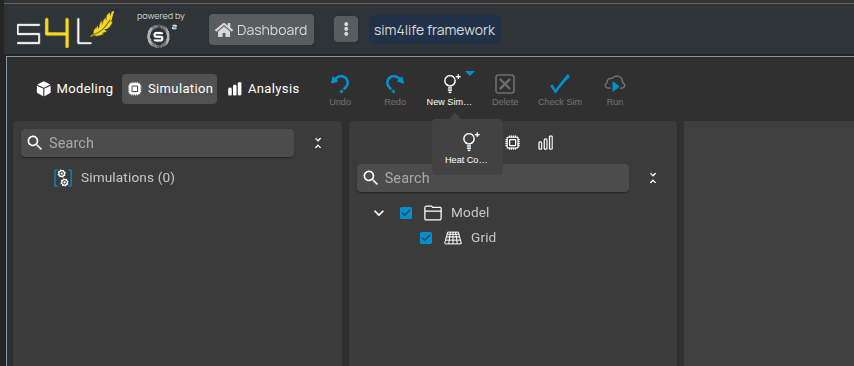Click the Simulations gears icon
The image size is (854, 366).
[x=63, y=178]
